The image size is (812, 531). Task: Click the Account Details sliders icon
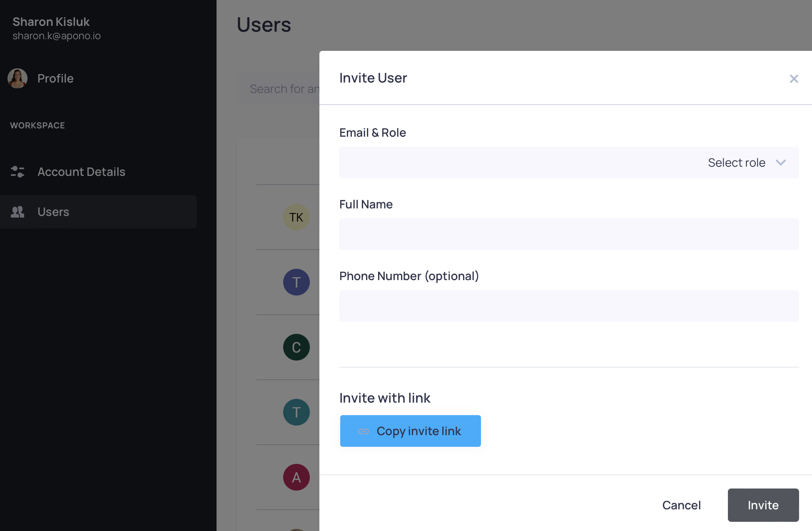pos(17,172)
